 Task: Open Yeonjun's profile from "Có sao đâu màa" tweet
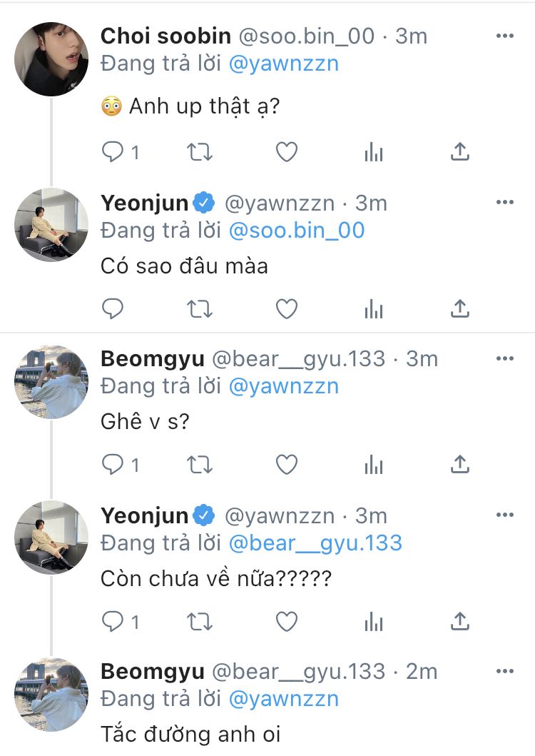[x=51, y=224]
